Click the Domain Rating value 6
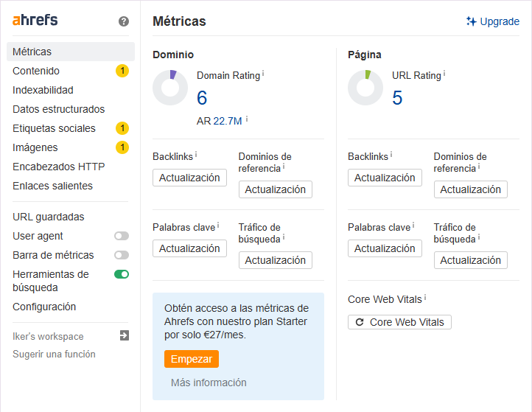Screen dimensions: 532x412 point(202,98)
